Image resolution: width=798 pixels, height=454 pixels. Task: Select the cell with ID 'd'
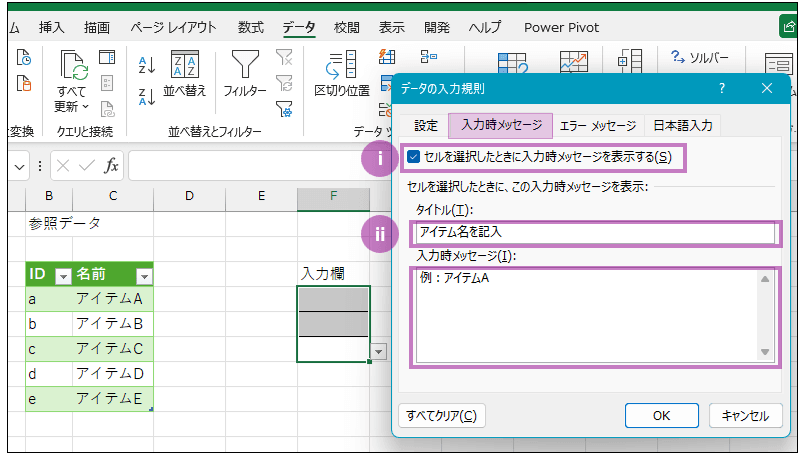pos(49,374)
